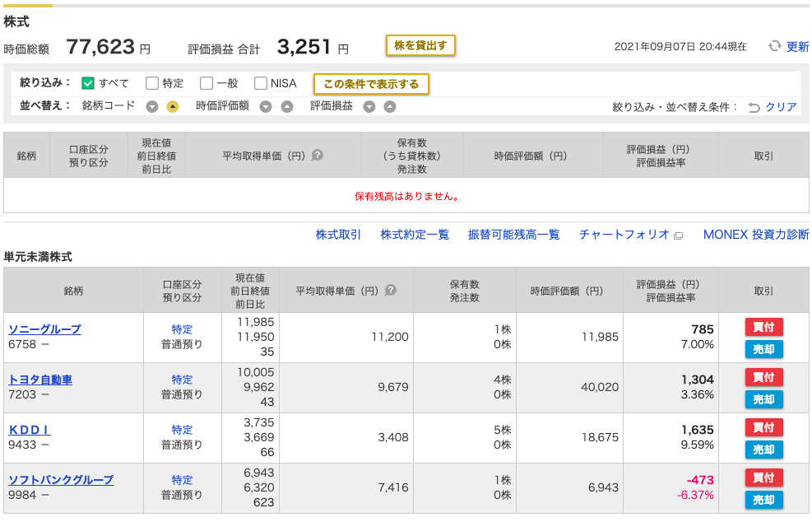Check the NISA filter checkbox
812x522 pixels.
(x=261, y=83)
